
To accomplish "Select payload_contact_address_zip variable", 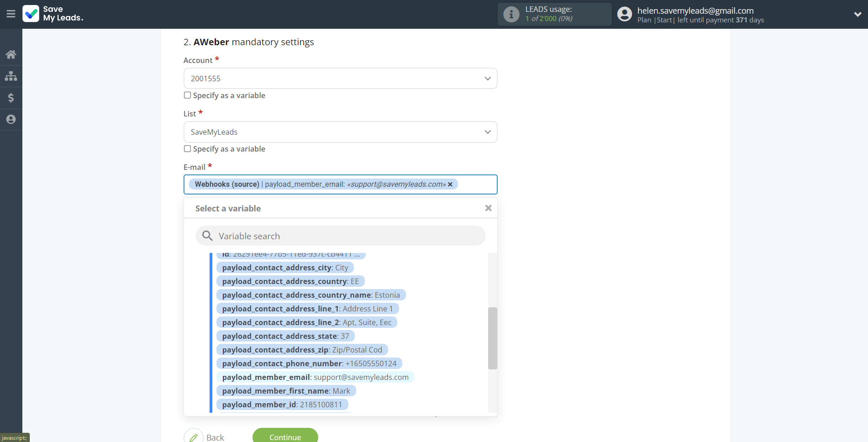I will 302,350.
